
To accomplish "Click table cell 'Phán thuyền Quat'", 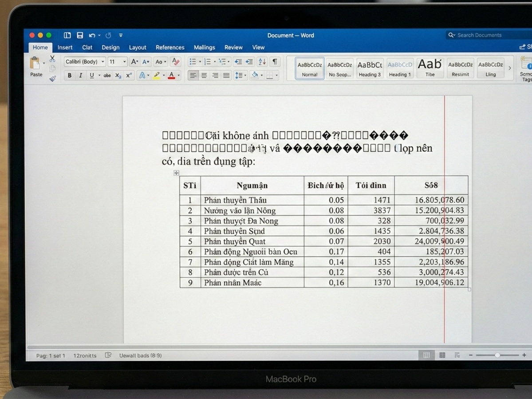I will pyautogui.click(x=252, y=241).
